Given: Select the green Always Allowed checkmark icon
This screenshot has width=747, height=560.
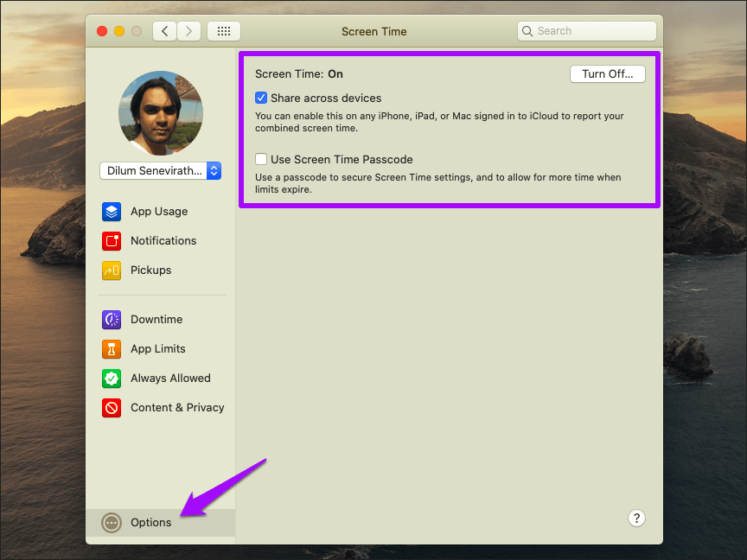Looking at the screenshot, I should click(x=112, y=379).
